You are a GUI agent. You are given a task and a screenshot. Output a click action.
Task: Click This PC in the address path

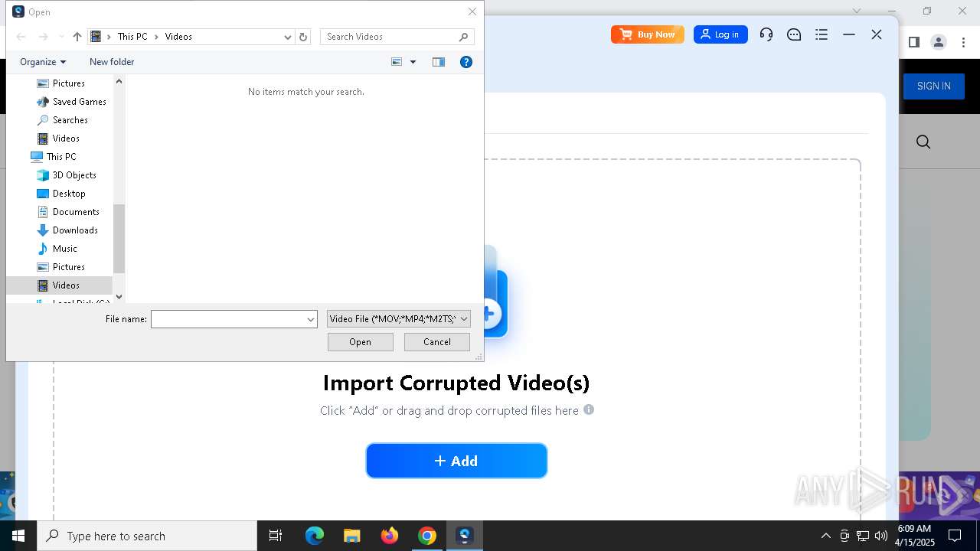tap(132, 37)
